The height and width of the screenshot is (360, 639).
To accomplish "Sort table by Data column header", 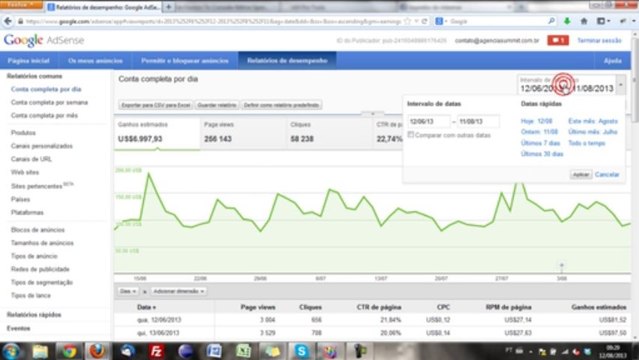I will (146, 307).
